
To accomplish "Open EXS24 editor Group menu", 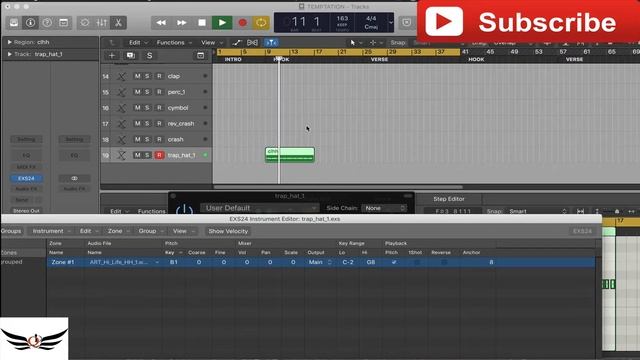I will (x=151, y=231).
